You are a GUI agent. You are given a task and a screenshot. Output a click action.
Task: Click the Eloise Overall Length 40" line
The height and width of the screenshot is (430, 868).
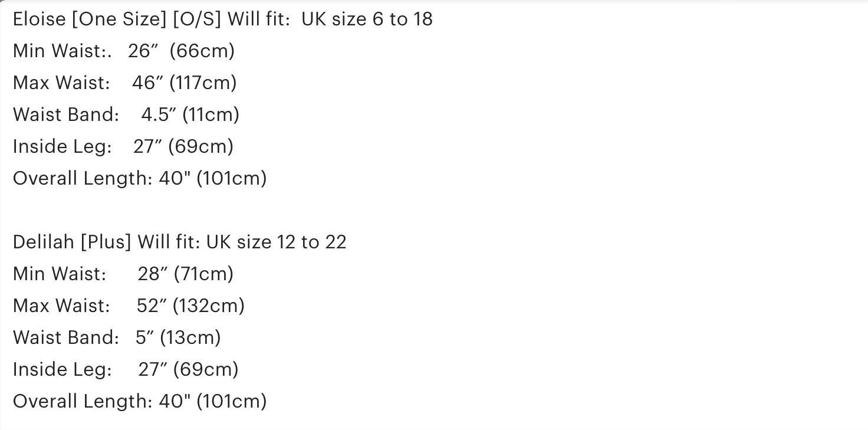point(140,179)
